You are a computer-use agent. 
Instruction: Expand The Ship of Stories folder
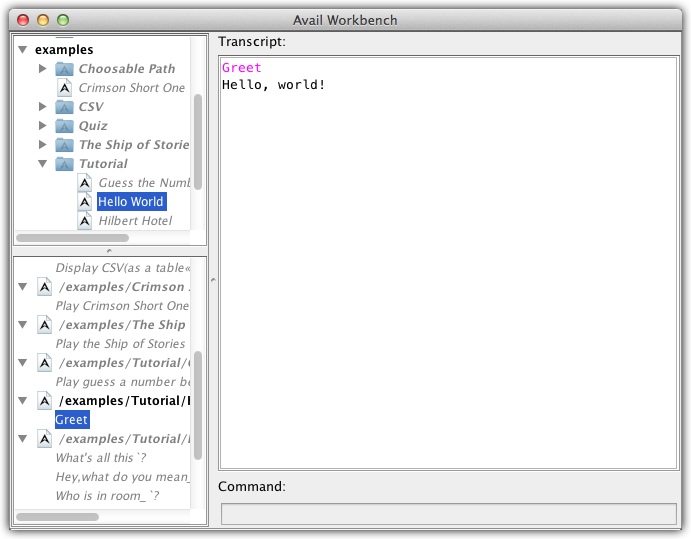pyautogui.click(x=43, y=145)
